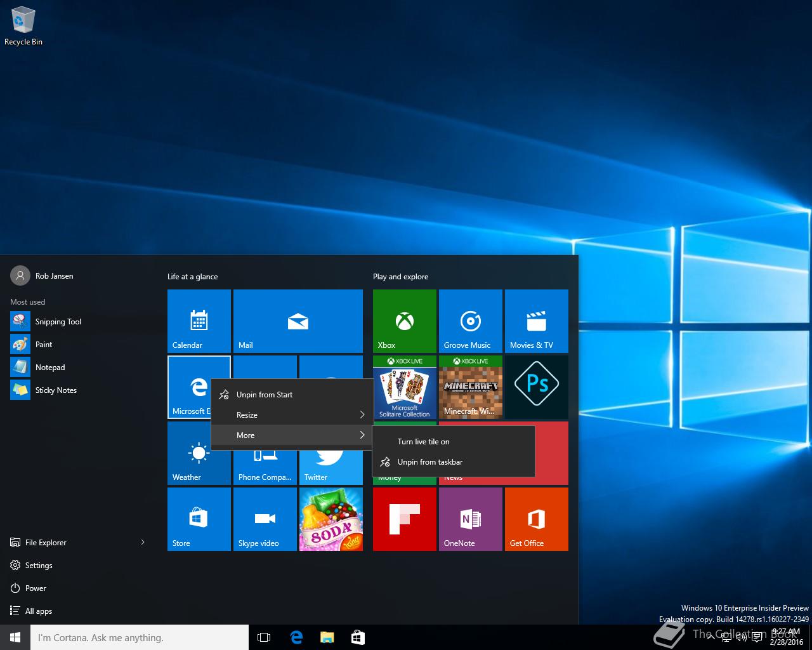Screen dimensions: 812x650
Task: Launch the OneNote tile
Action: point(470,519)
